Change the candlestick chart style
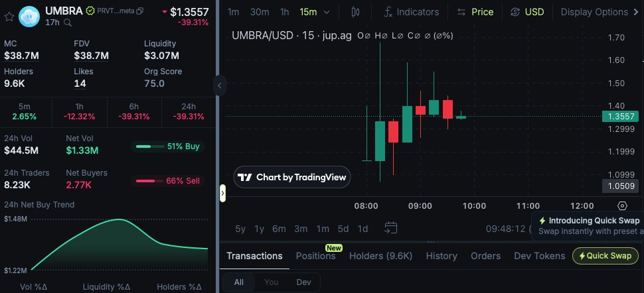The height and width of the screenshot is (293, 644). pyautogui.click(x=355, y=12)
